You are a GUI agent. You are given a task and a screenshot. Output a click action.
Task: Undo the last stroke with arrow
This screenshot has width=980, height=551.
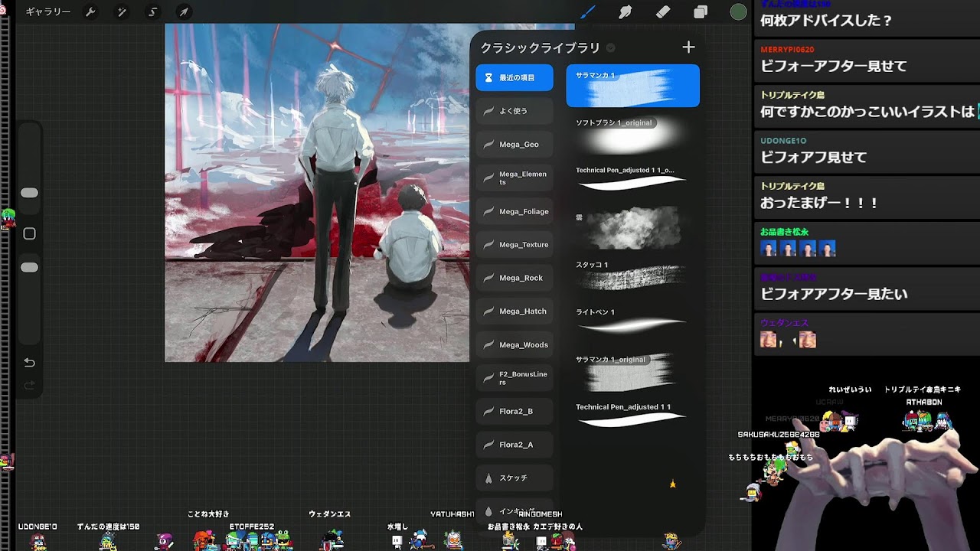click(x=29, y=362)
